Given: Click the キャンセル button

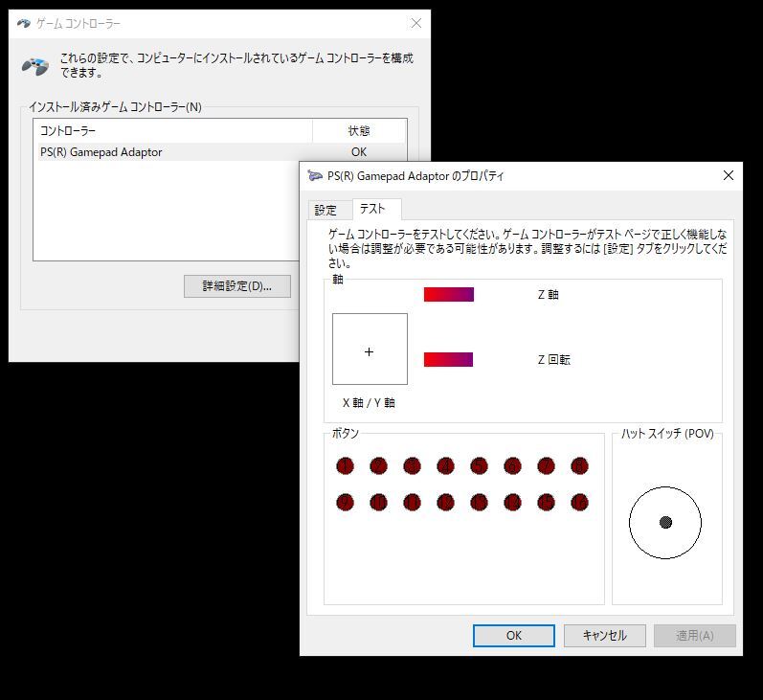Looking at the screenshot, I should point(604,635).
